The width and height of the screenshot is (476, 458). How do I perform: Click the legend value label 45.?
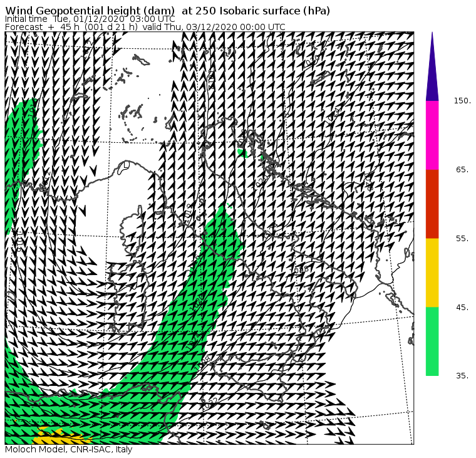462,308
